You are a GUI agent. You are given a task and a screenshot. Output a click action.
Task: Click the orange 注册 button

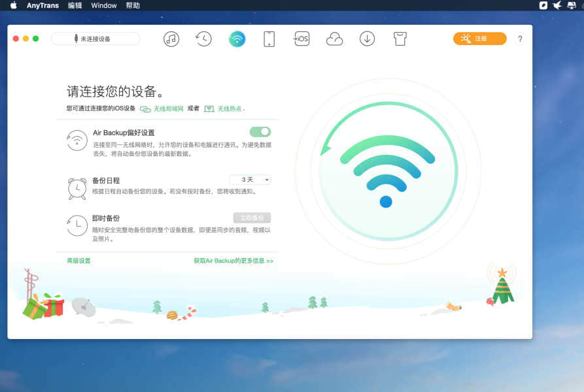(x=479, y=39)
